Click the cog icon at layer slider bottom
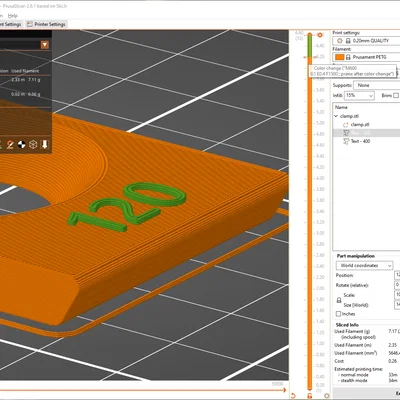The image size is (400, 400). click(326, 396)
